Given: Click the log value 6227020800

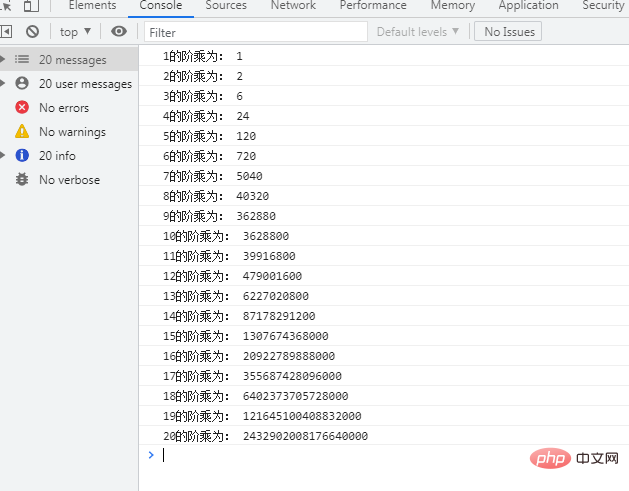Looking at the screenshot, I should pos(276,296).
